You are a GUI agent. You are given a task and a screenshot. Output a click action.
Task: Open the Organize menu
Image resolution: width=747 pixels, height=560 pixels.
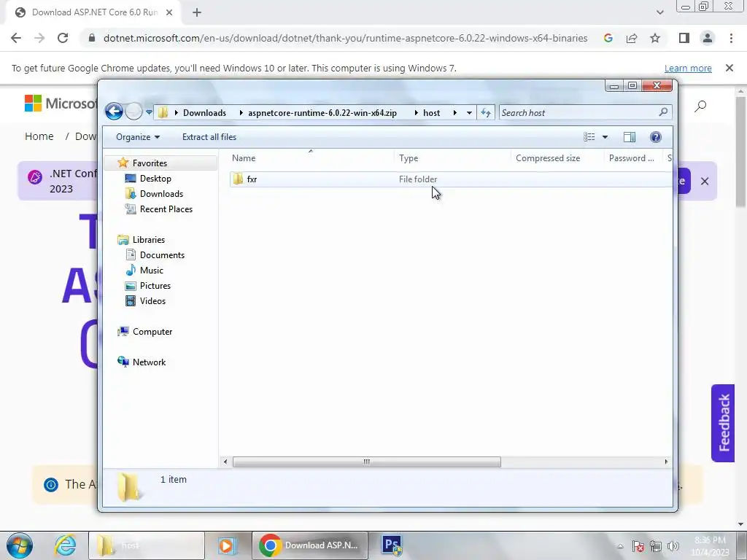pos(138,137)
